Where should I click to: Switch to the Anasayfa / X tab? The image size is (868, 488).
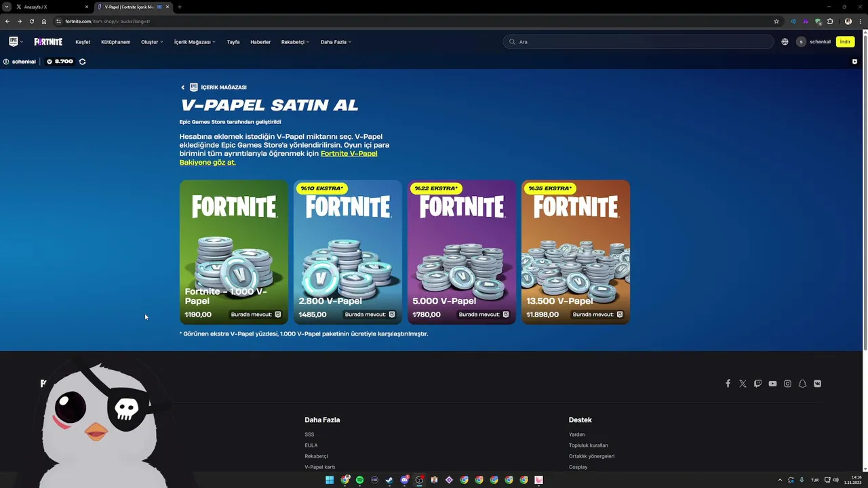[x=47, y=7]
